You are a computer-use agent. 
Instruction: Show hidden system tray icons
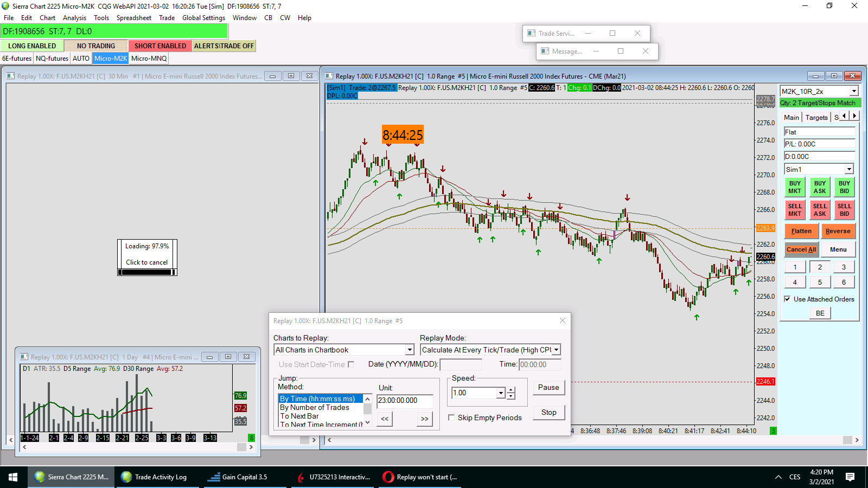click(778, 477)
